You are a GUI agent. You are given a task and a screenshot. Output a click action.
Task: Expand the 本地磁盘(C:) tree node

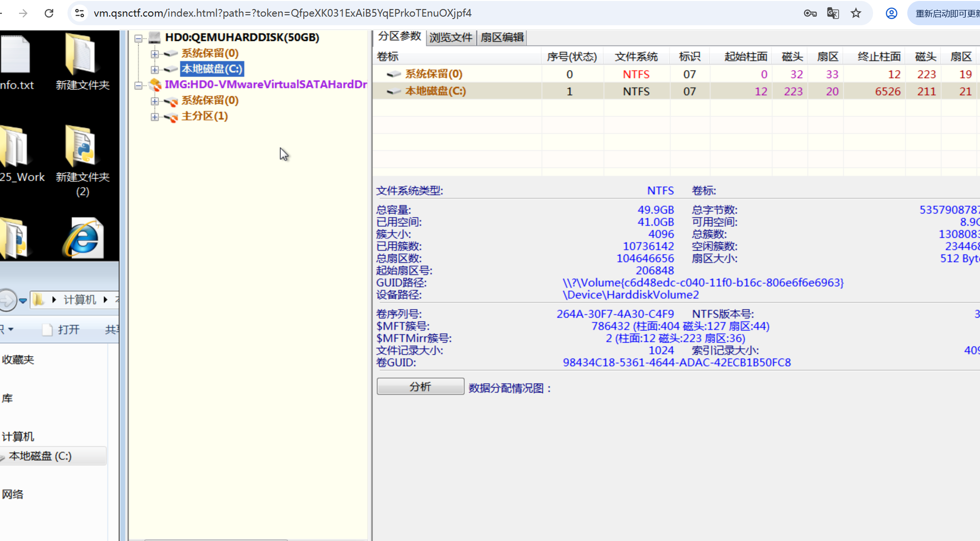(x=154, y=69)
